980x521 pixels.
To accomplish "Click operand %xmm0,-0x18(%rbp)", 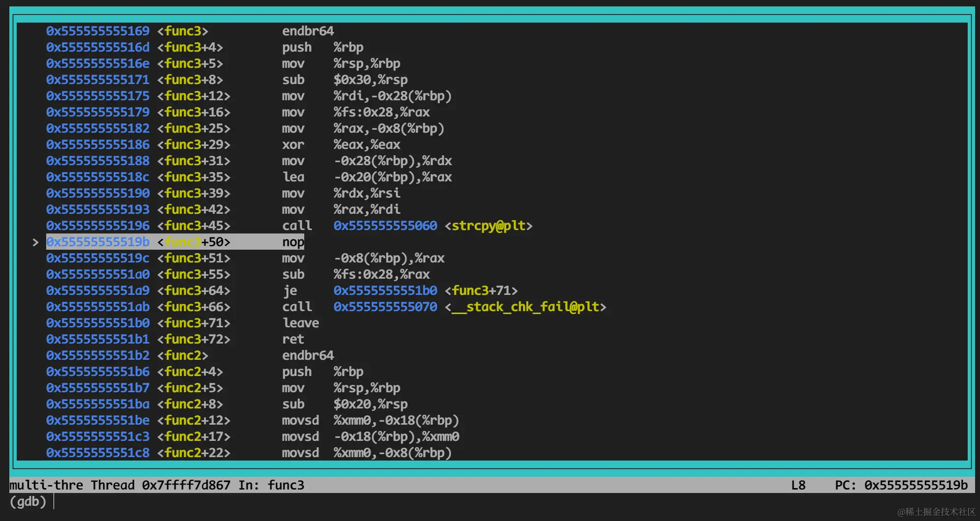I will 396,420.
